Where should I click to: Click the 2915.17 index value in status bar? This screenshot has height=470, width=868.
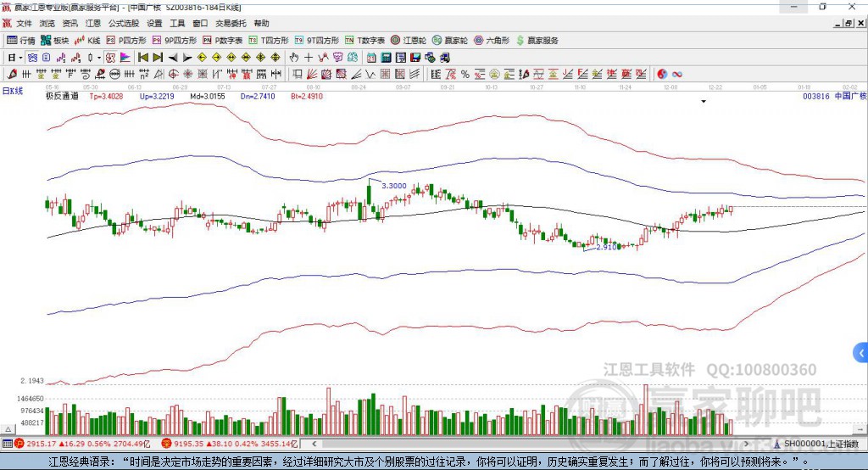(41, 444)
